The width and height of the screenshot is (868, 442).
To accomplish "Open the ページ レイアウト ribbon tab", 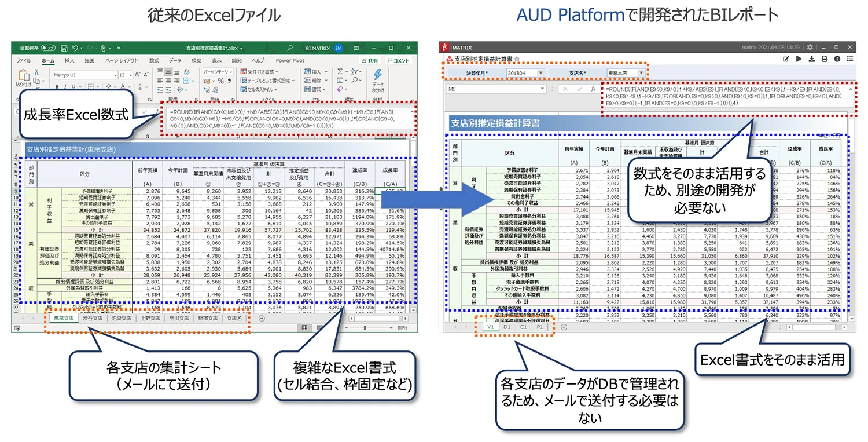I will click(x=122, y=60).
